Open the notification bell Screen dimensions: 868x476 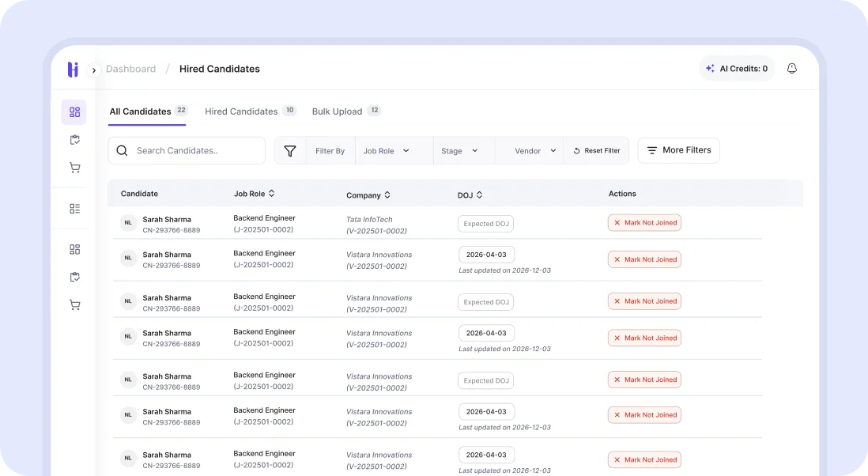[791, 68]
